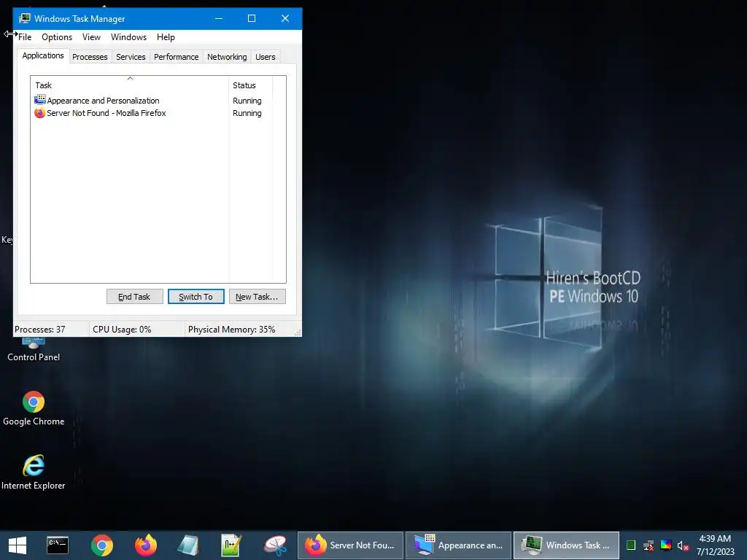The width and height of the screenshot is (747, 560).
Task: Open the File menu
Action: click(25, 37)
